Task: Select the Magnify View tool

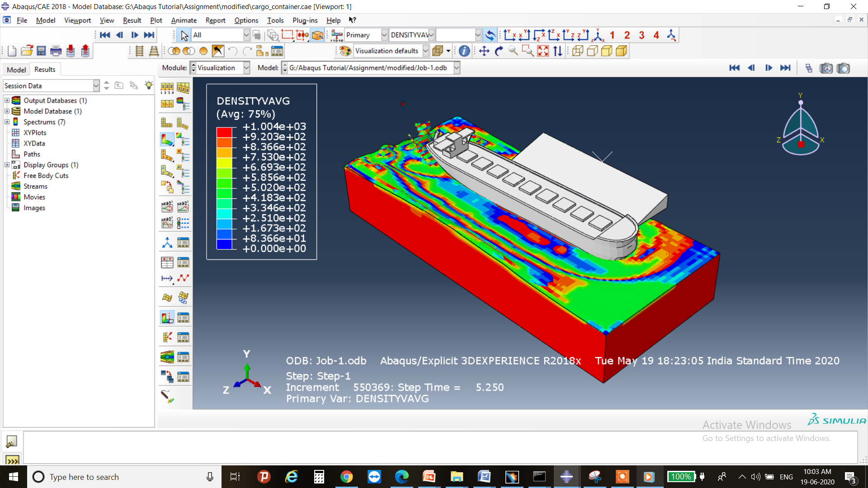Action: pyautogui.click(x=513, y=51)
